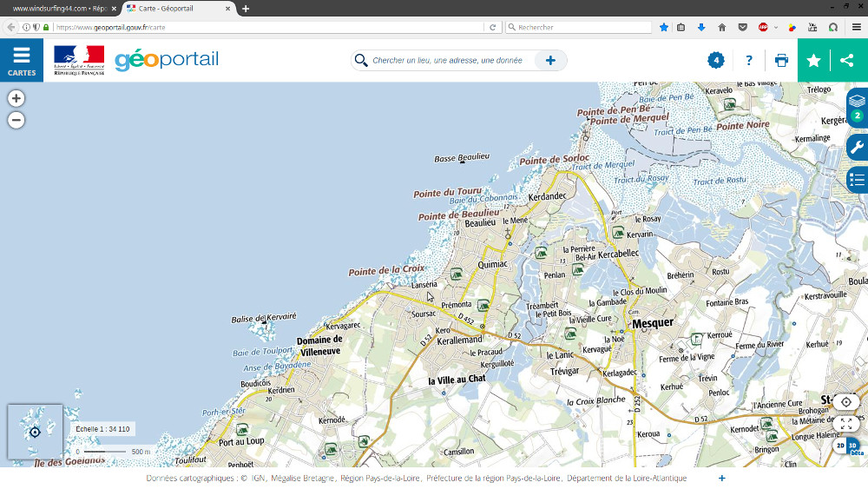Click the Kerdandec label
The image size is (868, 489).
click(x=547, y=196)
